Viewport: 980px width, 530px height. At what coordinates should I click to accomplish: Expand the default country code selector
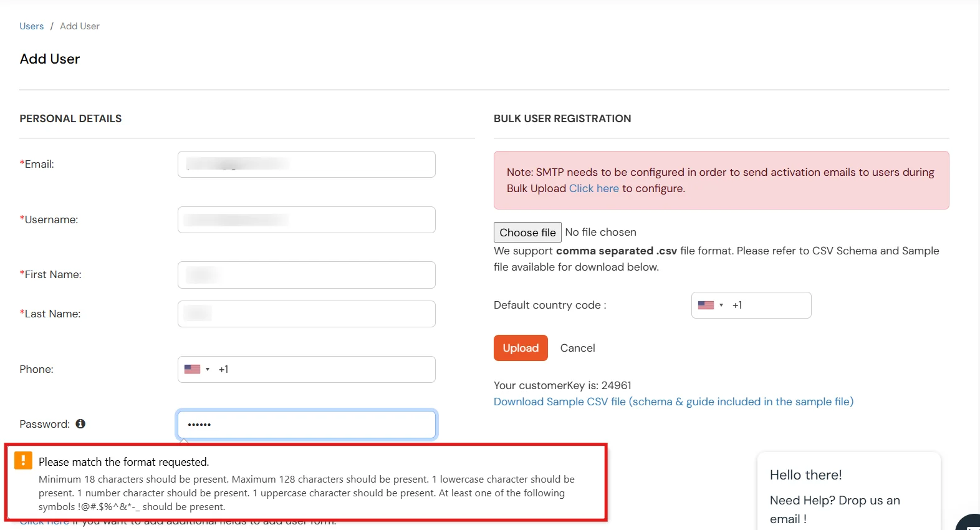click(x=721, y=305)
